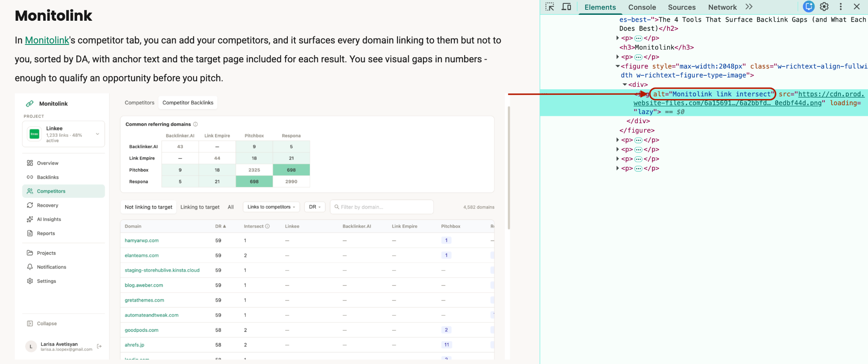
Task: Select the Competitor Backlinks tab
Action: [x=188, y=102]
